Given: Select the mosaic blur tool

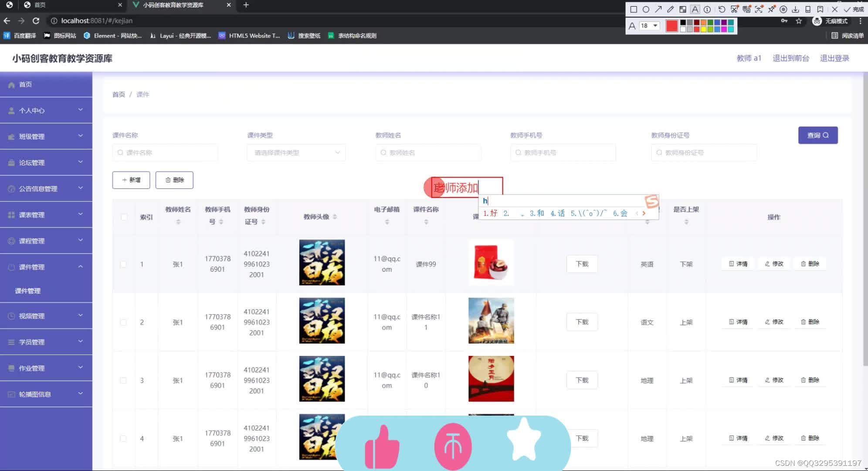Looking at the screenshot, I should point(683,9).
